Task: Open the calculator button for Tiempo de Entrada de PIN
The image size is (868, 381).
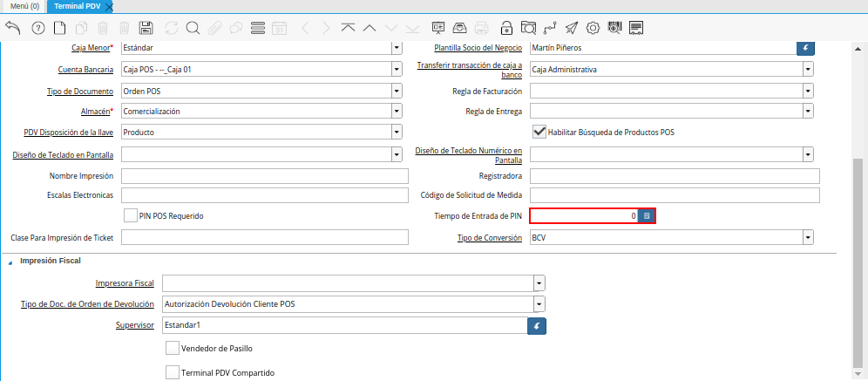Action: point(646,216)
